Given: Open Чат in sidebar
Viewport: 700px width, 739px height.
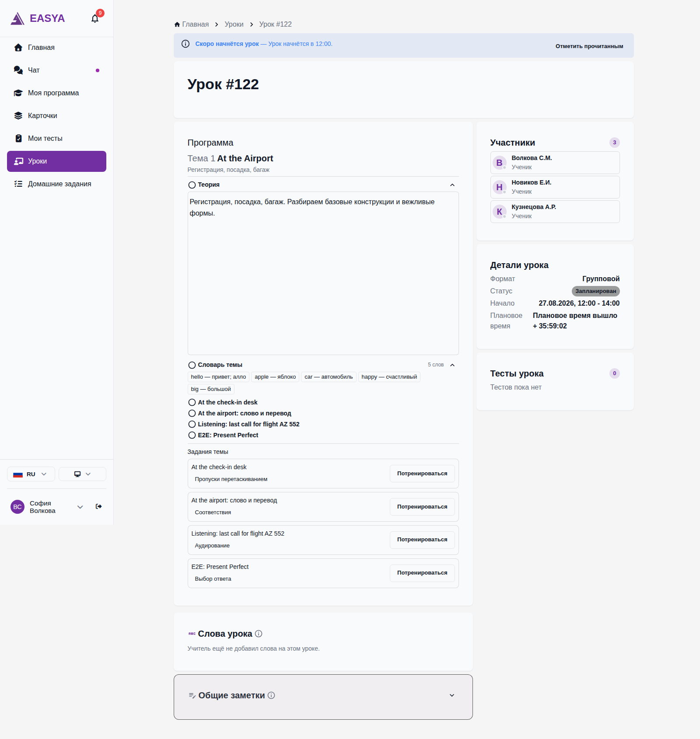Looking at the screenshot, I should (56, 70).
